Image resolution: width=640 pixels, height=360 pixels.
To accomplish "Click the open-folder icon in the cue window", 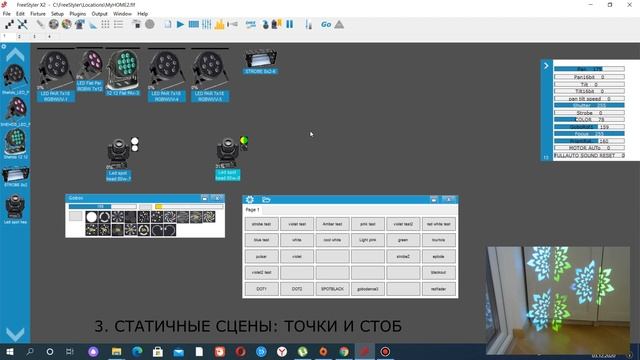I will click(266, 199).
